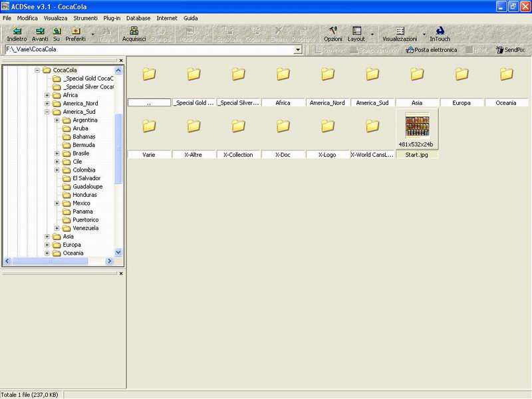Open the Preferiti favorites icon
The height and width of the screenshot is (399, 532).
76,31
